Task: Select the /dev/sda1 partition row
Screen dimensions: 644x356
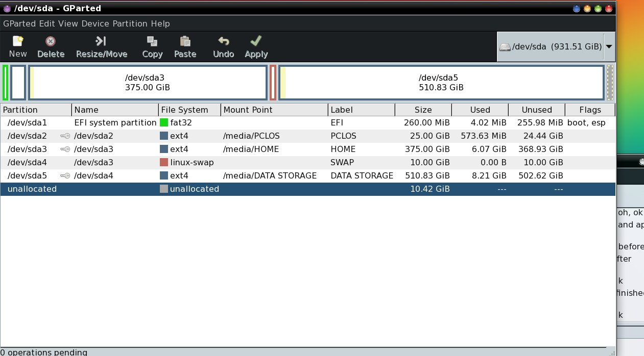Action: 308,123
